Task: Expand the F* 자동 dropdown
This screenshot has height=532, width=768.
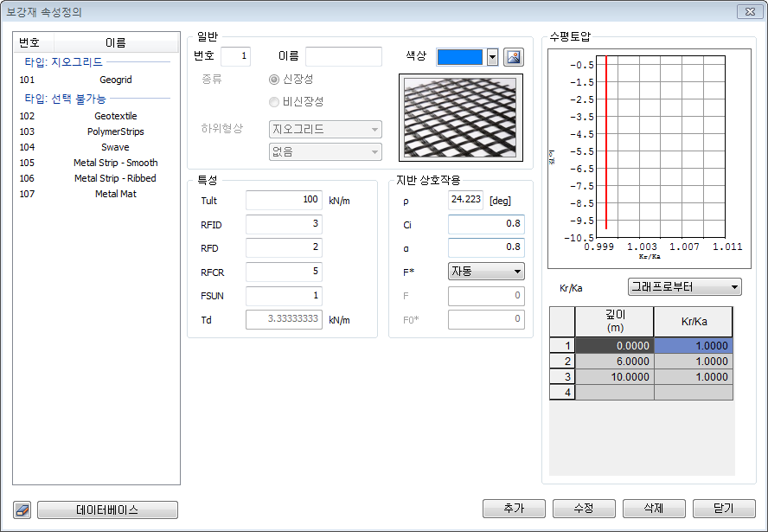Action: pyautogui.click(x=485, y=272)
